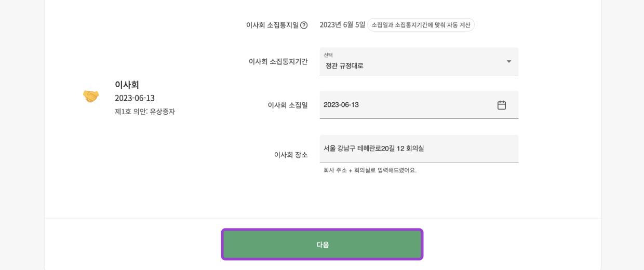Open the calendar picker icon
The image size is (644, 270).
pyautogui.click(x=501, y=105)
